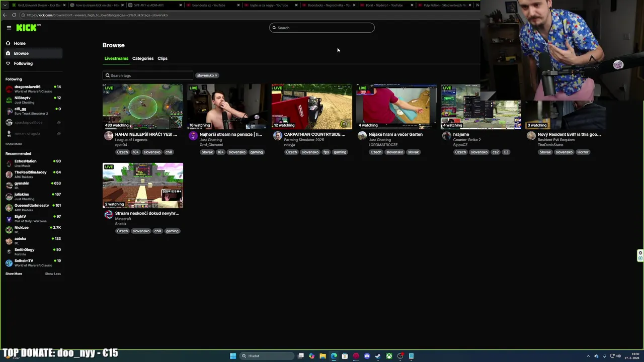Open nokyja's channel avatar

[x=277, y=136]
